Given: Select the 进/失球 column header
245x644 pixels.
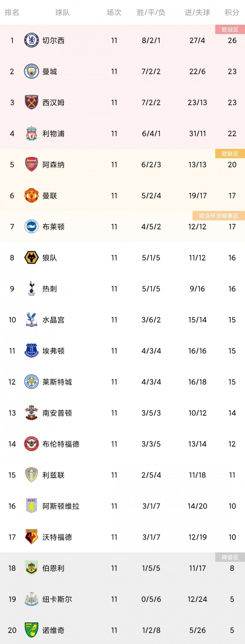Looking at the screenshot, I should (197, 12).
